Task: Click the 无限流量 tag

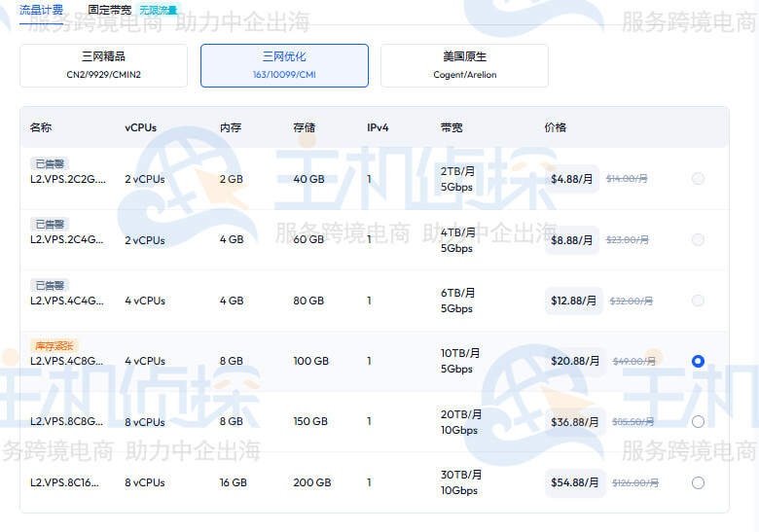Action: click(159, 10)
